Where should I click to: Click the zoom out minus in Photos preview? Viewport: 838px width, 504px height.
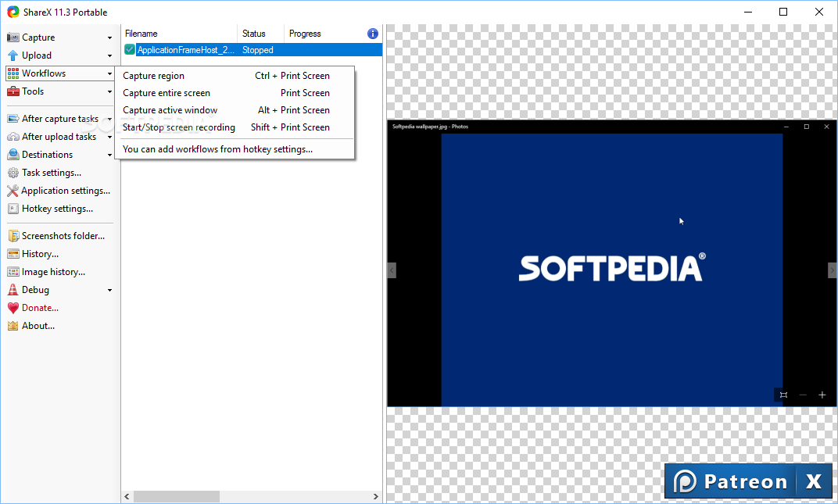[803, 395]
